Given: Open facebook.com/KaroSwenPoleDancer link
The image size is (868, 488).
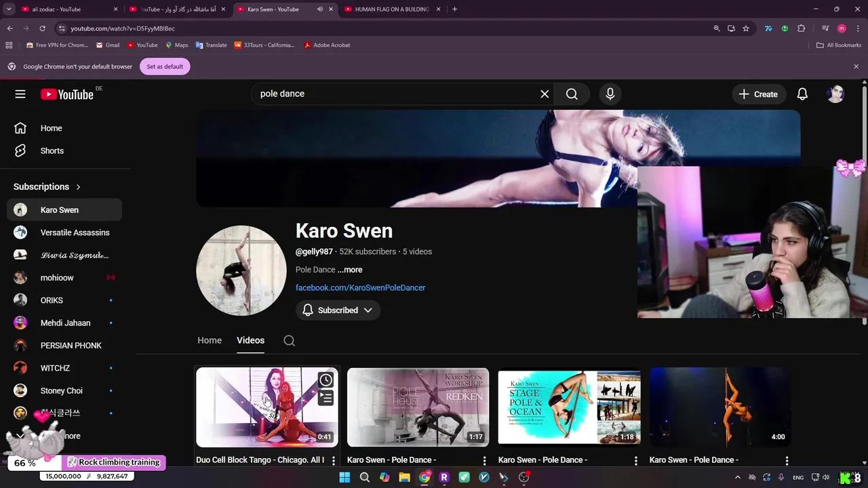Looking at the screenshot, I should [x=361, y=287].
